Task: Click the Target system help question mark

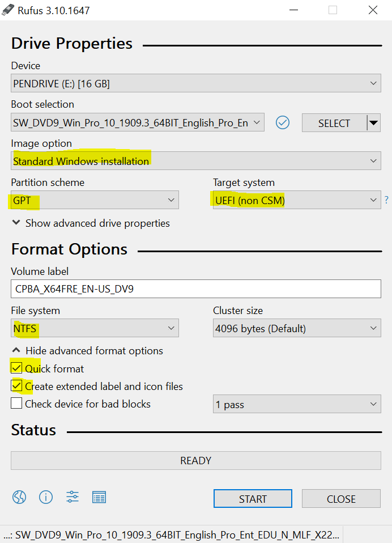Action: tap(386, 200)
